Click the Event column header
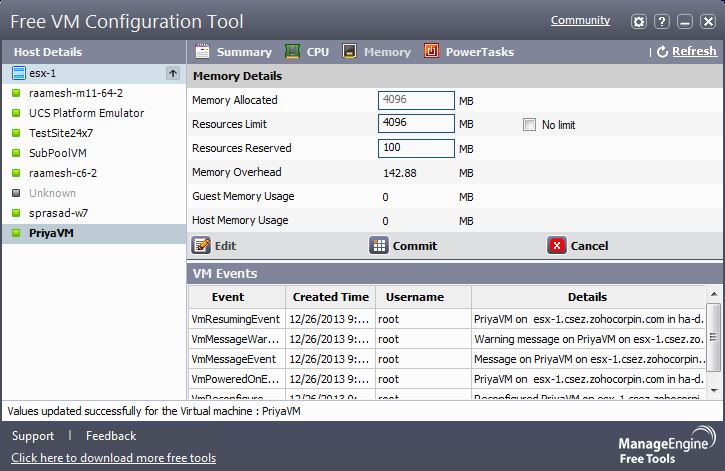Screen dimensions: 725x471 237,297
